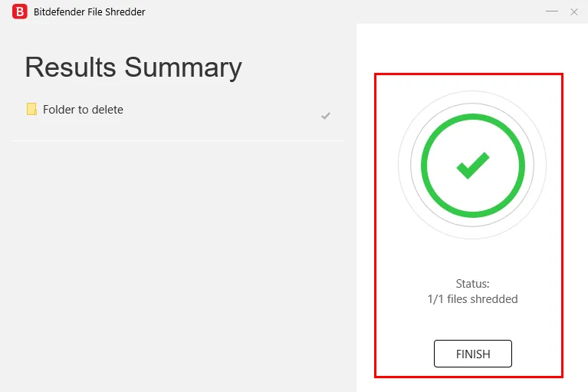This screenshot has width=588, height=392.
Task: Click the Bitdefender File Shredder title text
Action: [89, 12]
